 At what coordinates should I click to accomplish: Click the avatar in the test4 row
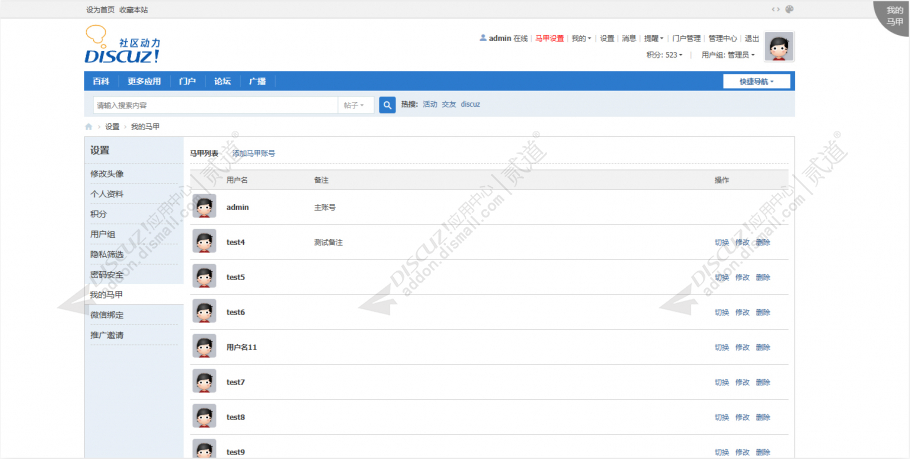(x=204, y=241)
